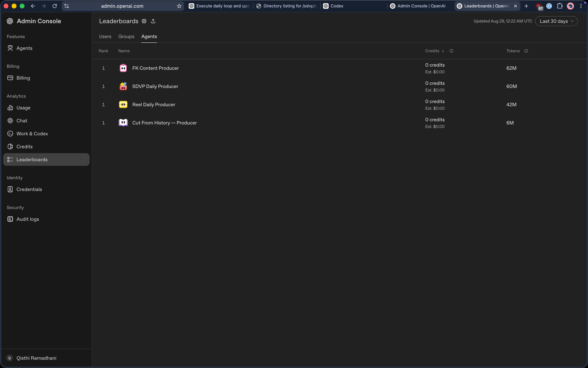
Task: Close the Leaderboards browser tab
Action: pos(515,6)
